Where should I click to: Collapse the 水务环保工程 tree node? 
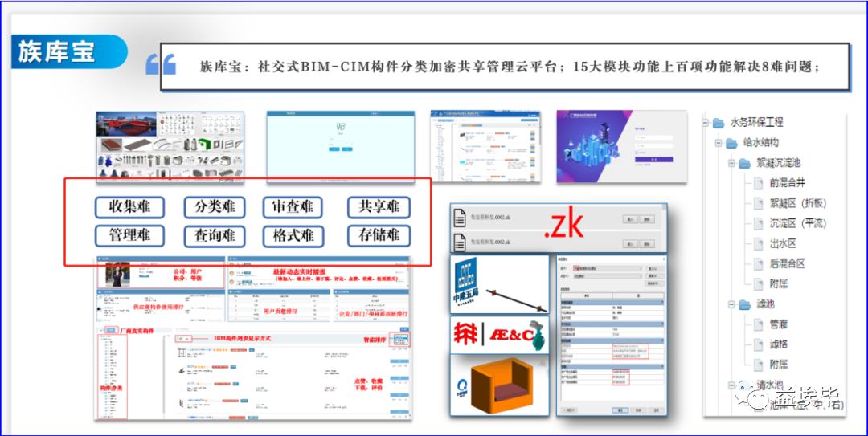pyautogui.click(x=706, y=122)
